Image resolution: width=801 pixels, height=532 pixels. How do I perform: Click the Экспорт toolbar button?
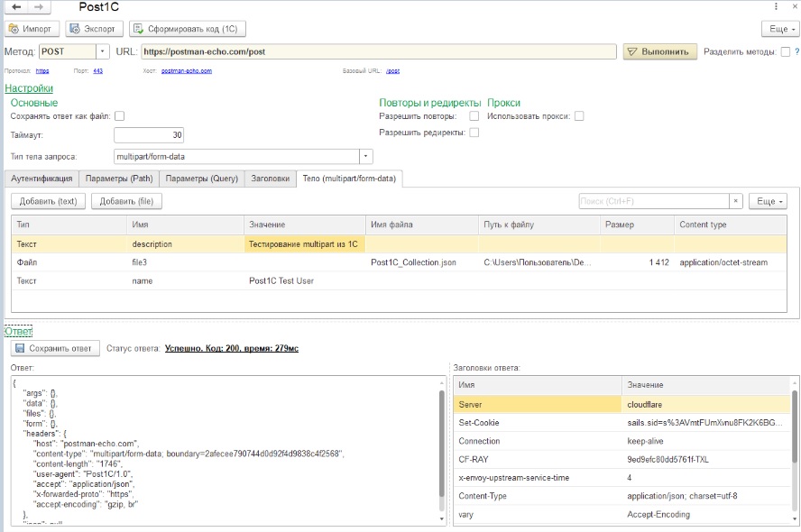[x=95, y=29]
